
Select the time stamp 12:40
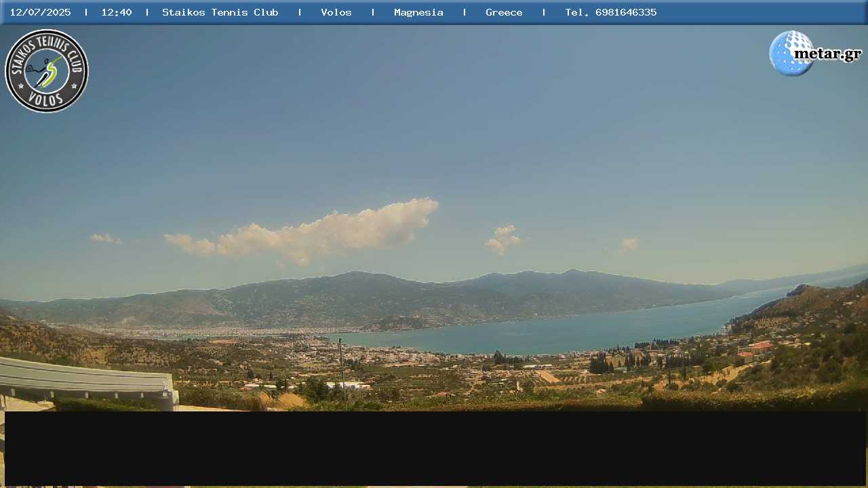click(117, 12)
